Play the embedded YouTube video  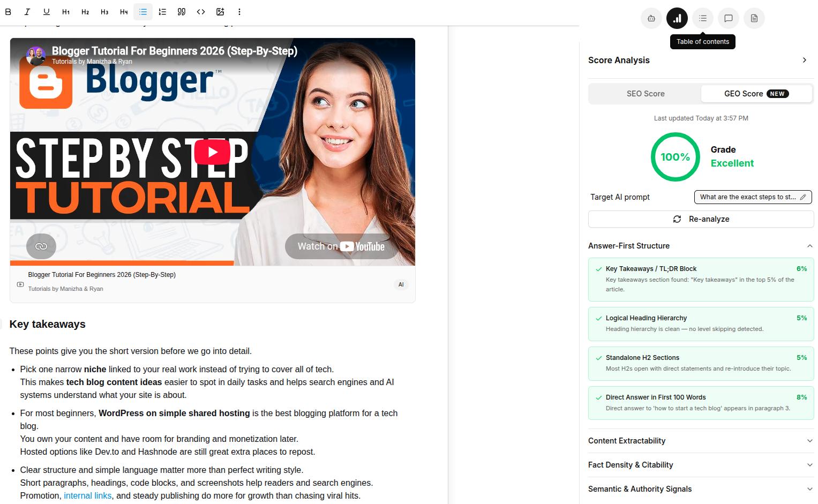click(212, 152)
